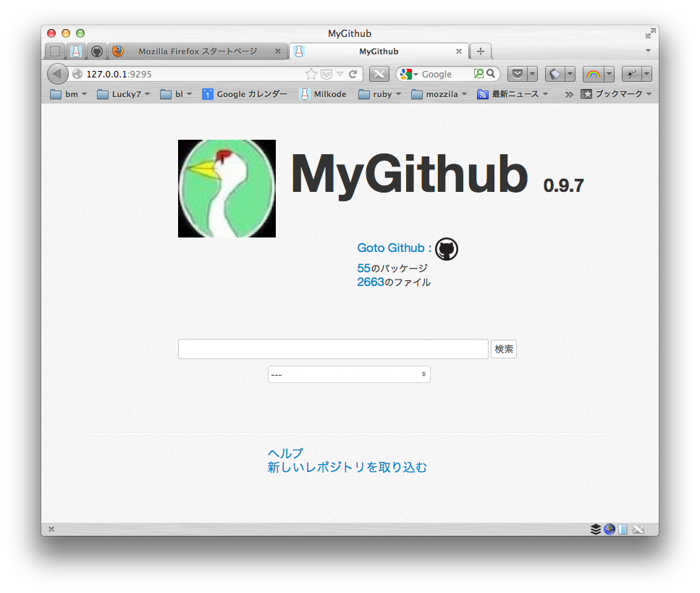
Task: Open a new tab with plus button
Action: coord(481,51)
